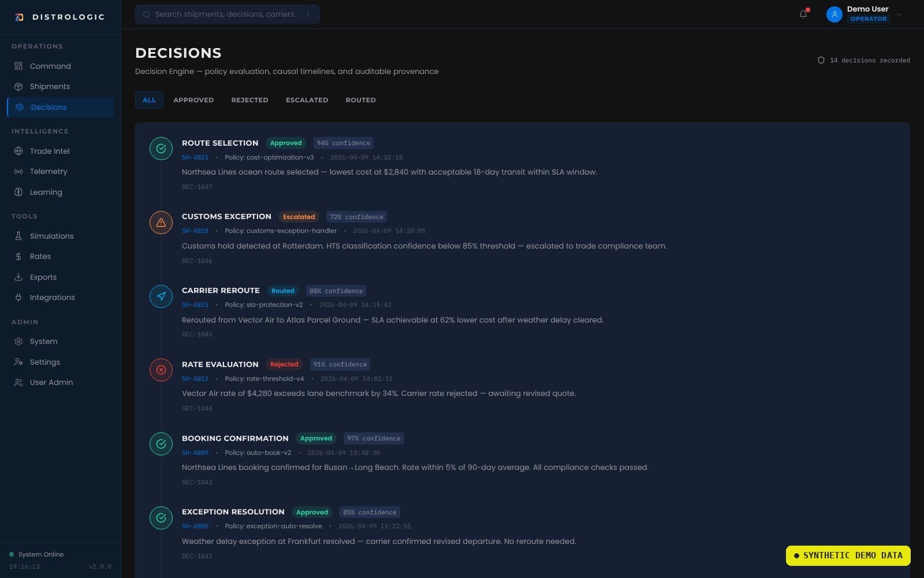The height and width of the screenshot is (578, 924).
Task: Click Policy: sla-protection-v2 text
Action: 263,305
